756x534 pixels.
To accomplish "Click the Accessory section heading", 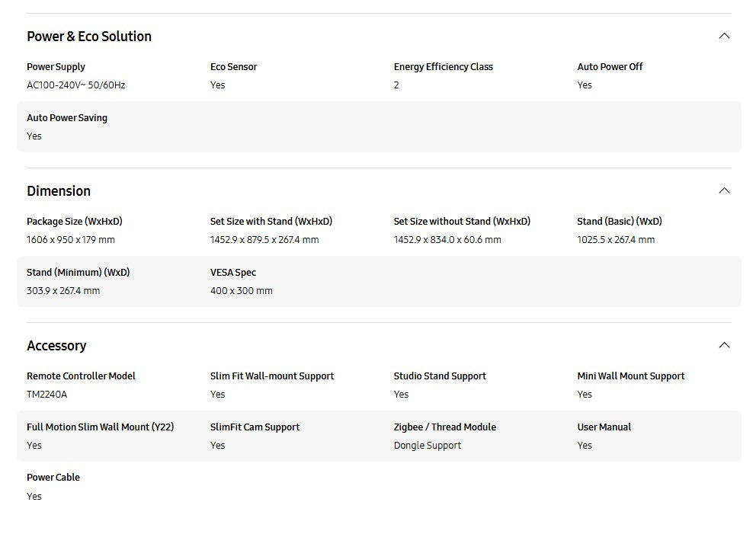I will coord(56,346).
